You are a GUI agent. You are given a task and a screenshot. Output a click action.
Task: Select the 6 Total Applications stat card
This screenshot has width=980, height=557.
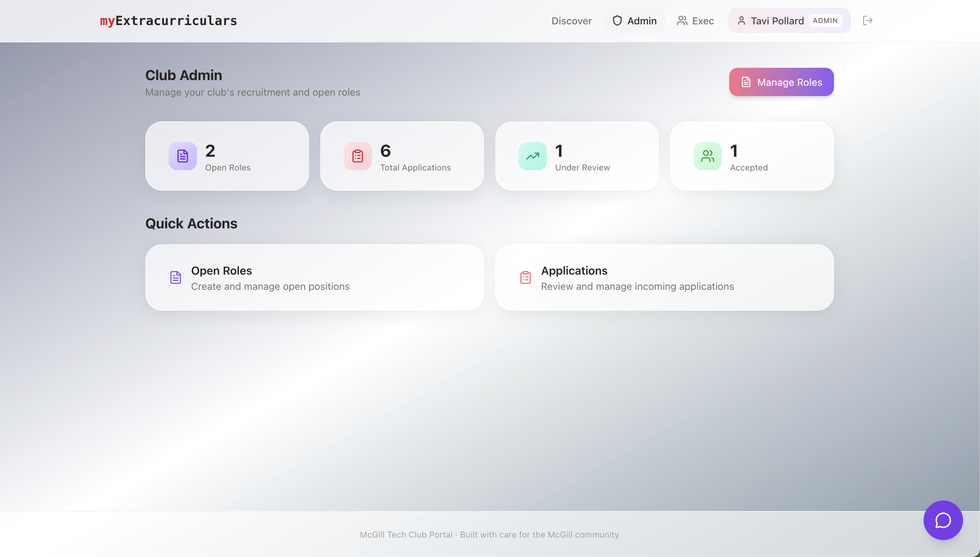tap(402, 156)
